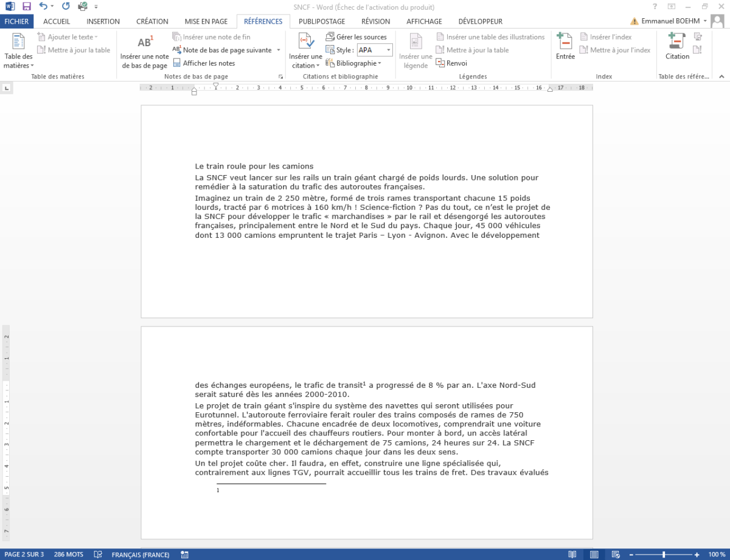Insert a footnote with Insérer une note de bas de page

(144, 52)
